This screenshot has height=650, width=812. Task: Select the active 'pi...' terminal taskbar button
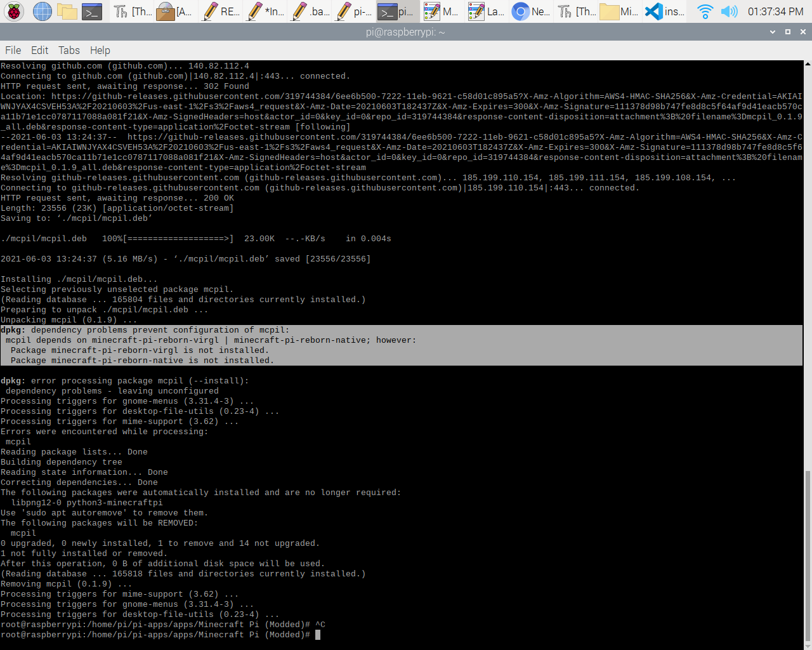(398, 11)
